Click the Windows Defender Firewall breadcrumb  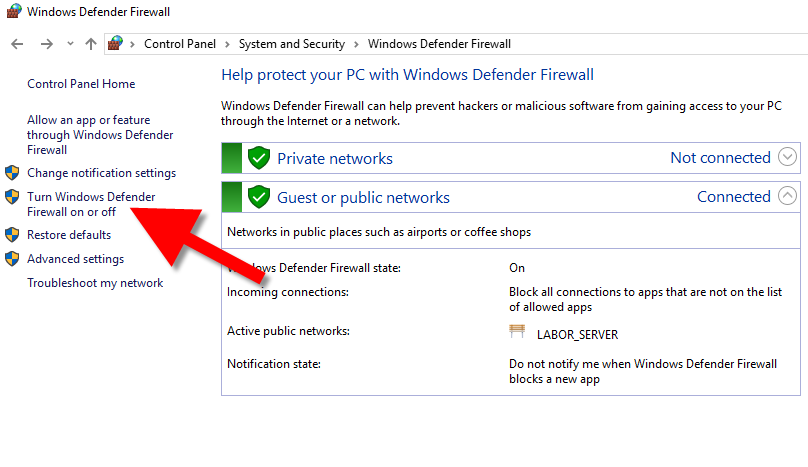coord(439,44)
